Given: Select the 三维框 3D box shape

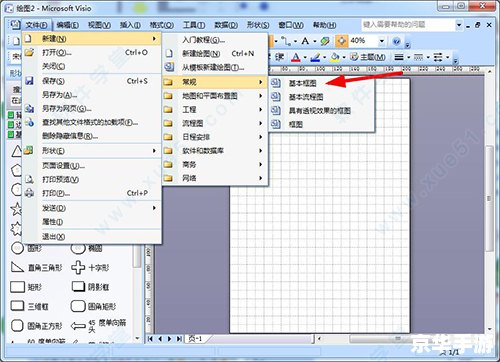Looking at the screenshot, I should [x=29, y=306].
